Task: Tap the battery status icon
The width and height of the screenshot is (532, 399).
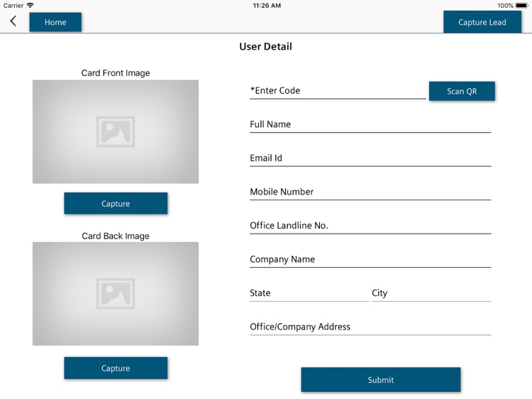Action: point(522,6)
